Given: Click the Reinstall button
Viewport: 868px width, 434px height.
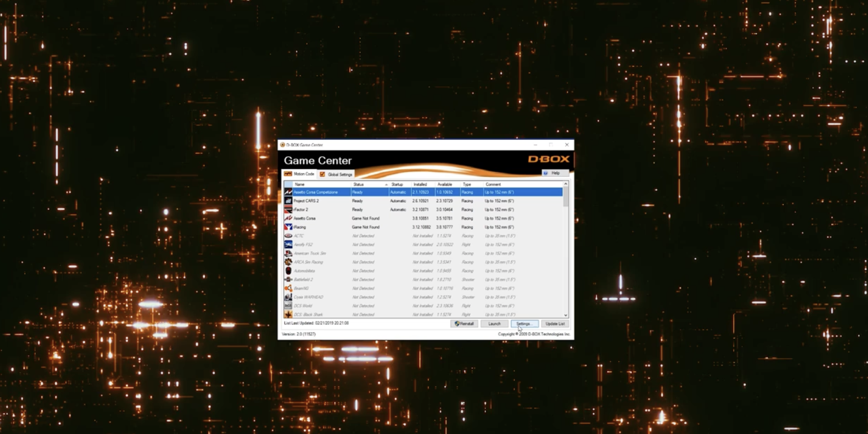Looking at the screenshot, I should [x=464, y=324].
